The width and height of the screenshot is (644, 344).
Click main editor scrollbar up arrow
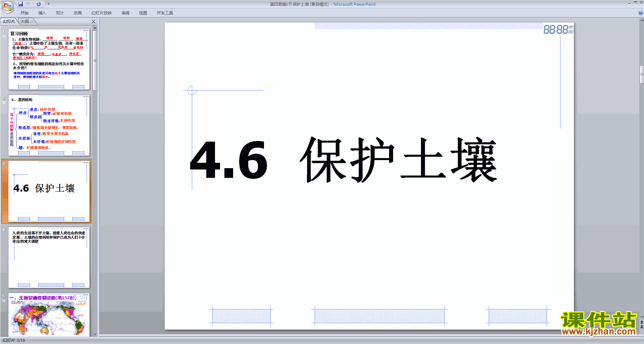[642, 20]
